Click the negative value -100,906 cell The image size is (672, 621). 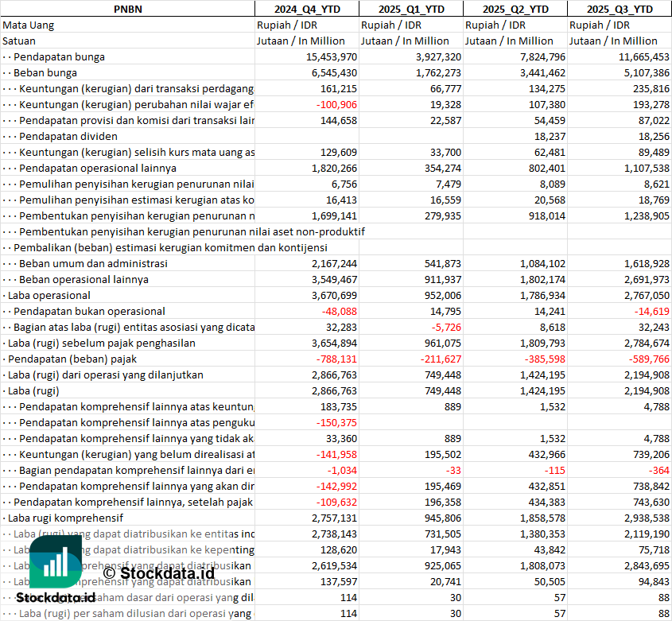point(307,105)
